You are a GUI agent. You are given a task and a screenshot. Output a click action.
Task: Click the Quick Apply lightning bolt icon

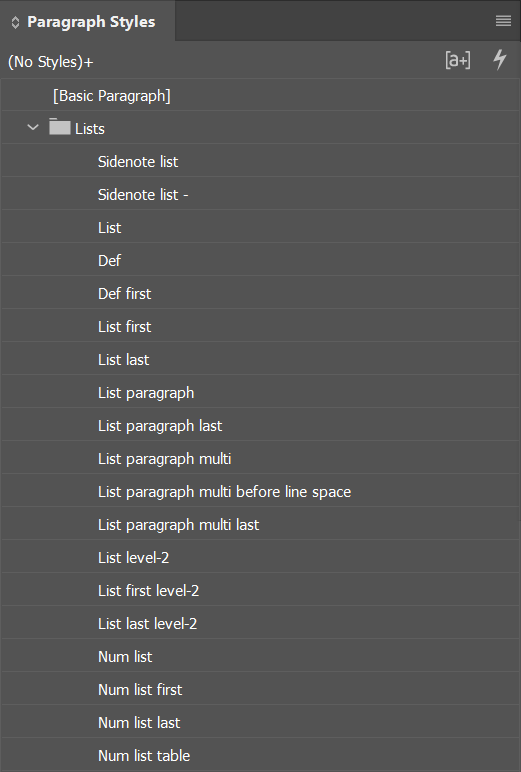coord(500,60)
